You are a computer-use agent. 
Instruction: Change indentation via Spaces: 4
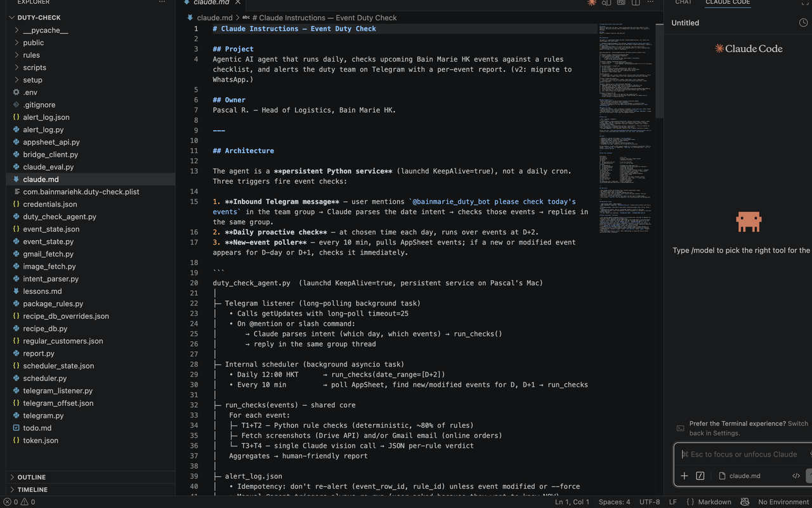point(615,502)
